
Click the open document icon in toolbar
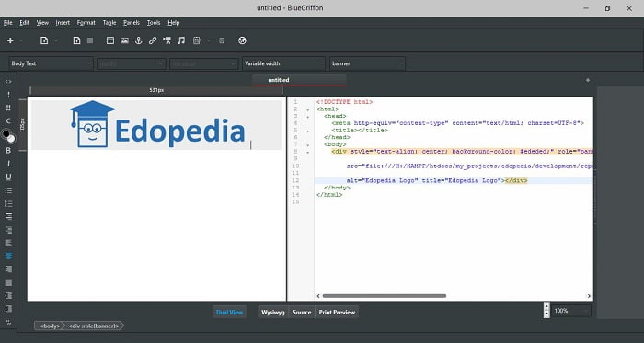point(44,40)
